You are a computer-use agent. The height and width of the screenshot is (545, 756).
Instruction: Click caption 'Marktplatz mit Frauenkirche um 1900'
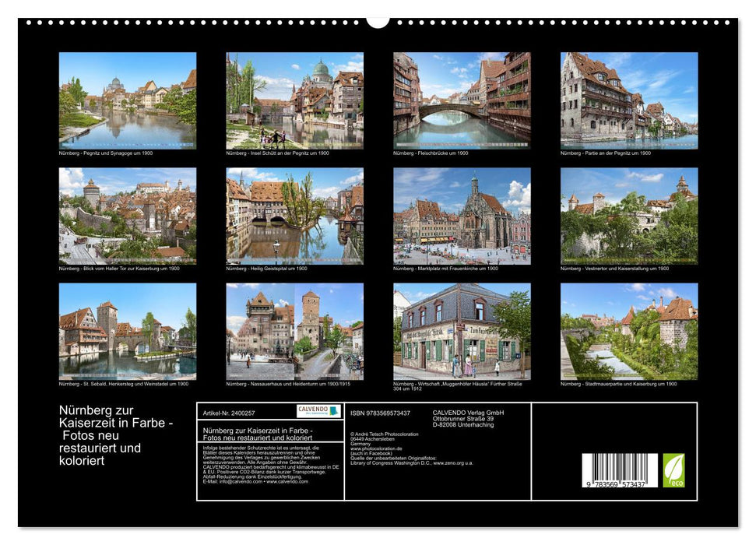tap(458, 269)
